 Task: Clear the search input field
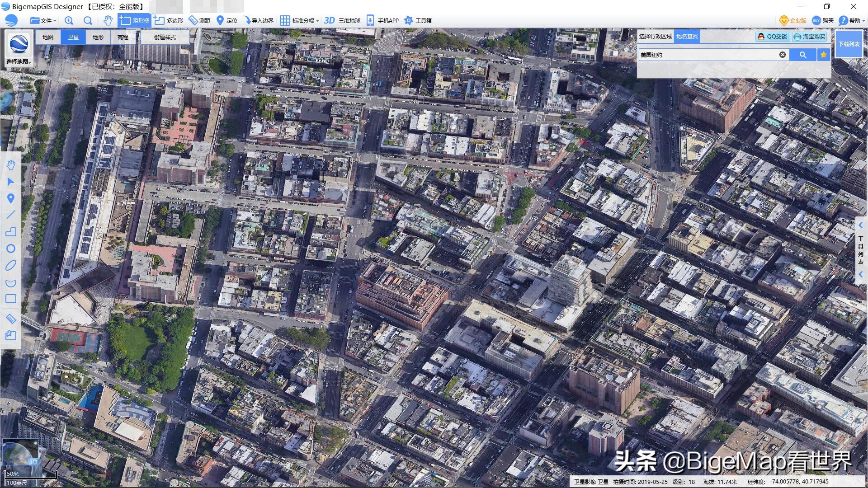pyautogui.click(x=782, y=55)
